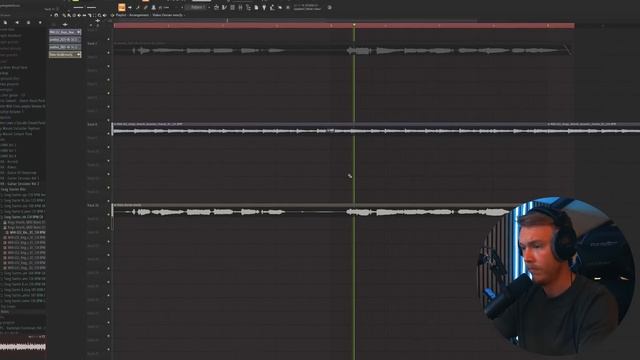This screenshot has width=640, height=360.
Task: Click the playhead marker on the red timeline
Action: click(x=354, y=25)
